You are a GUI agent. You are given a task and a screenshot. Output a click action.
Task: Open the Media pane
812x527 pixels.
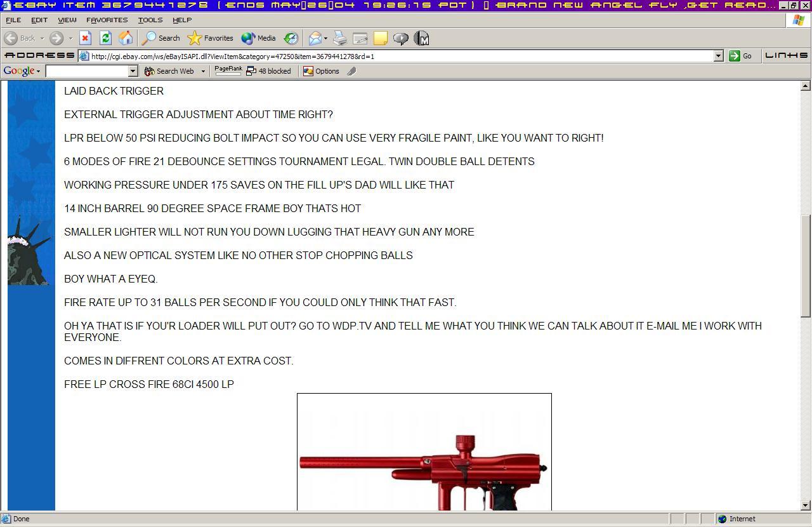(x=258, y=38)
